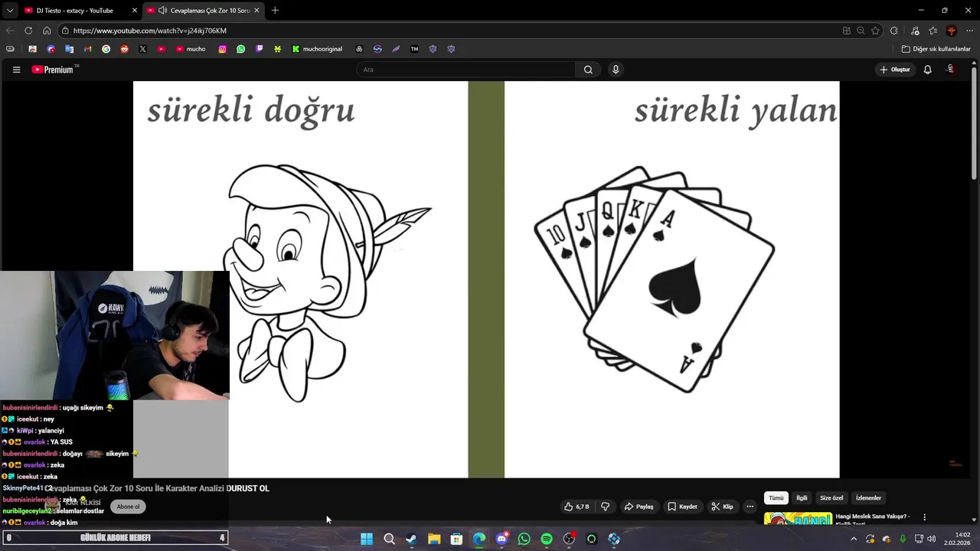Image resolution: width=980 pixels, height=551 pixels.
Task: Open Steam from the taskbar
Action: tap(411, 539)
